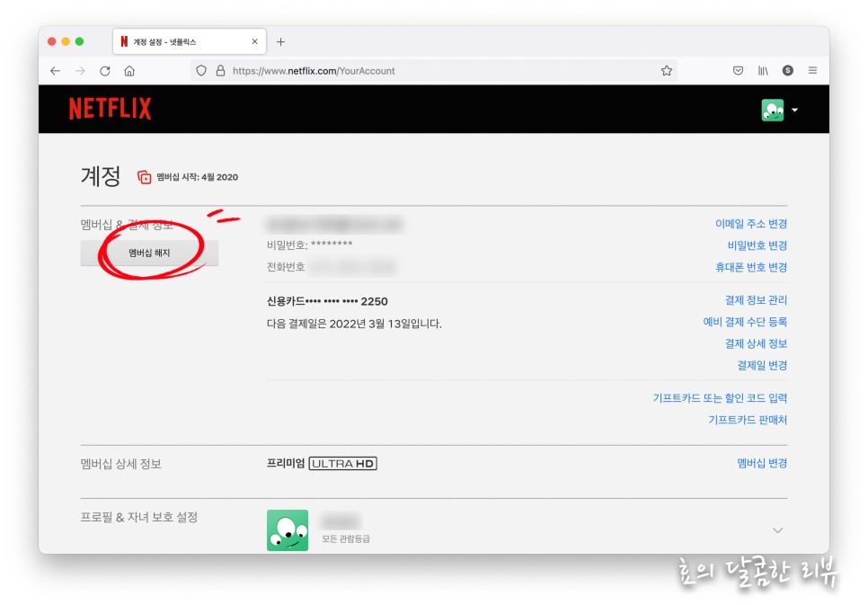Open the browser home page icon
The width and height of the screenshot is (868, 605).
[x=129, y=71]
